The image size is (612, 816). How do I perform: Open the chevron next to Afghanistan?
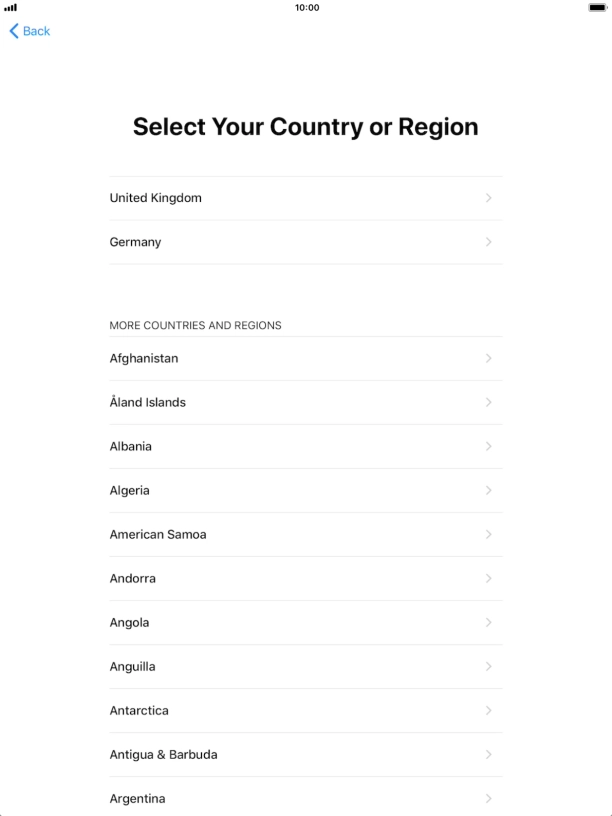[x=488, y=358]
